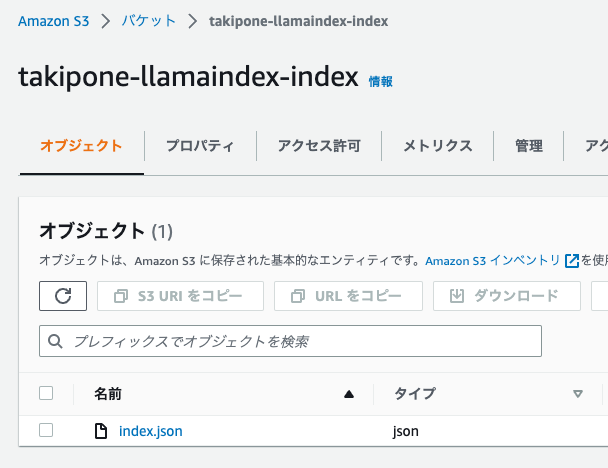The height and width of the screenshot is (468, 608).
Task: Open the 情報 info link
Action: click(380, 81)
